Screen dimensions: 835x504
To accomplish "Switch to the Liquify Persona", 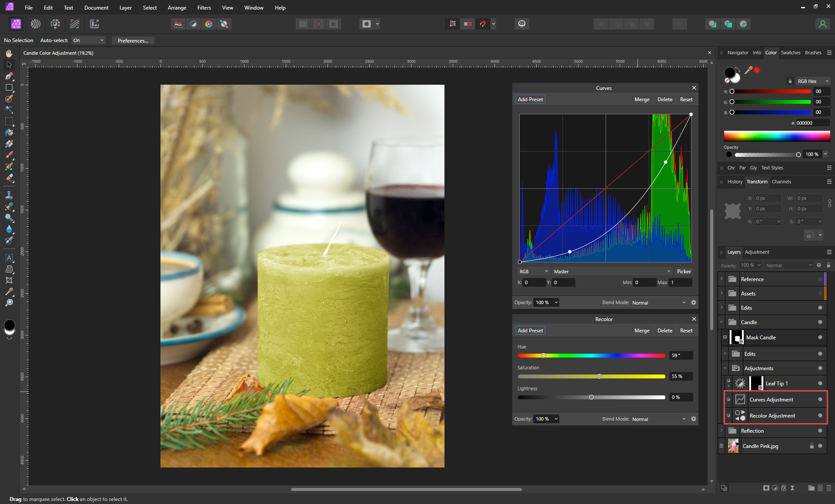I will coord(36,24).
